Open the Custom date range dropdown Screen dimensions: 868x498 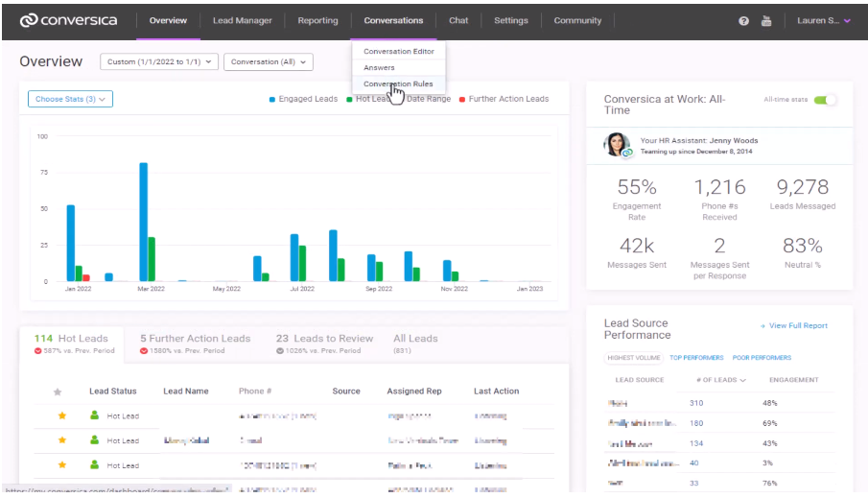[x=158, y=62]
